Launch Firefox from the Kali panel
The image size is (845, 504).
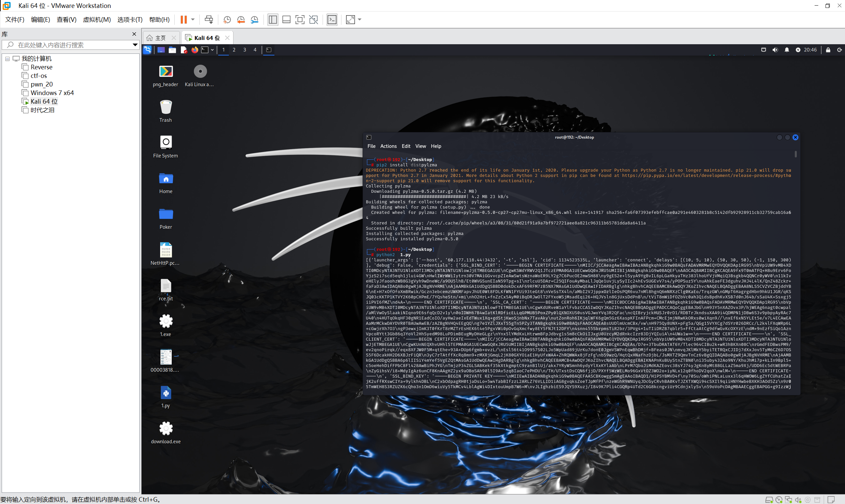tap(195, 50)
